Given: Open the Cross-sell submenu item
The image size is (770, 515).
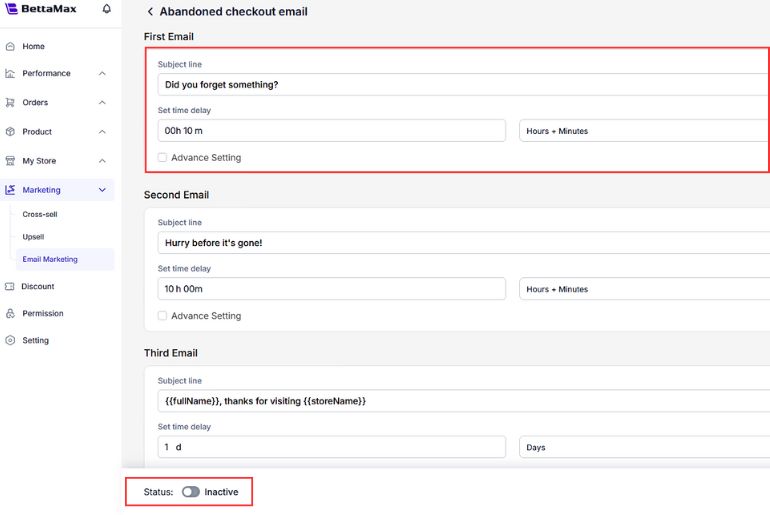Looking at the screenshot, I should tap(40, 214).
